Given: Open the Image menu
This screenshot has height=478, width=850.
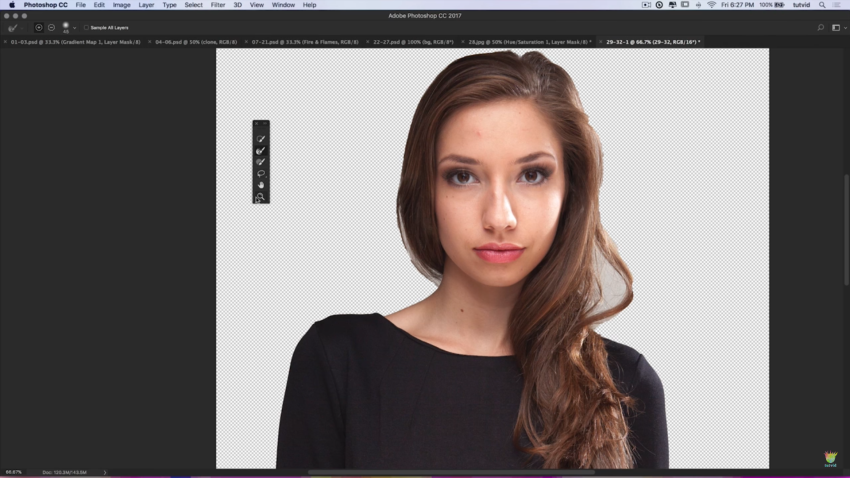Looking at the screenshot, I should [121, 5].
